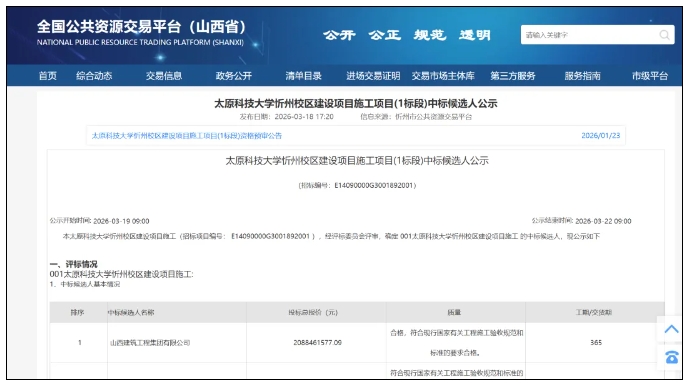Click the 1、中标候选人基本情况 subheading
Viewport: 688px width, 383px height.
pyautogui.click(x=85, y=284)
